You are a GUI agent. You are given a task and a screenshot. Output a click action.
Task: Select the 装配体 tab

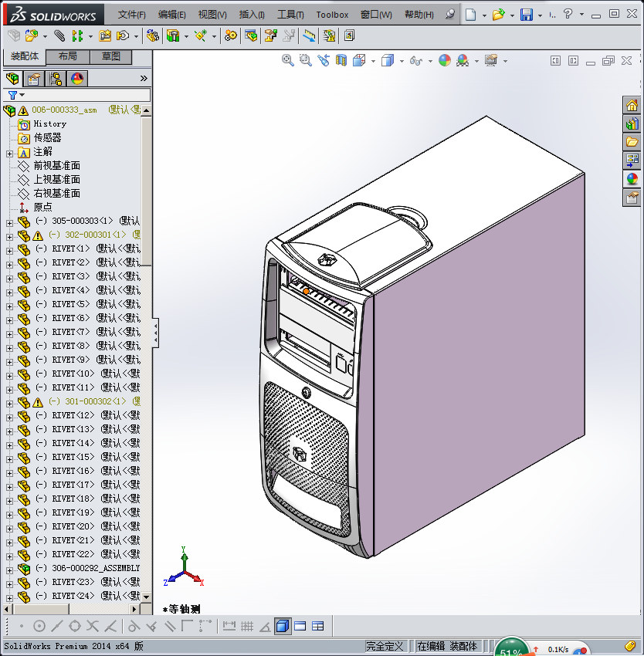coord(24,56)
